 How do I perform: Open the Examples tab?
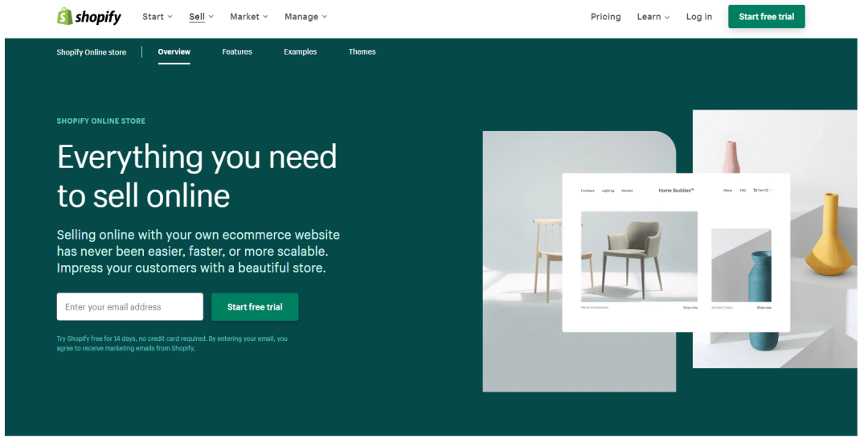pyautogui.click(x=300, y=51)
